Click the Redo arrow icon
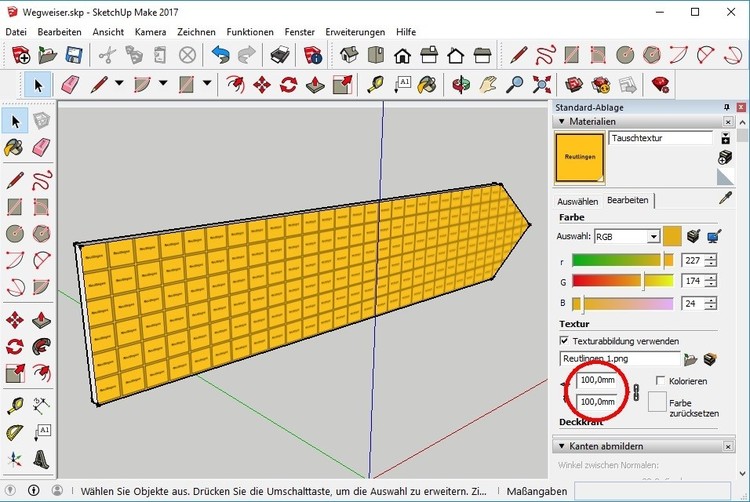This screenshot has height=502, width=750. (x=246, y=55)
